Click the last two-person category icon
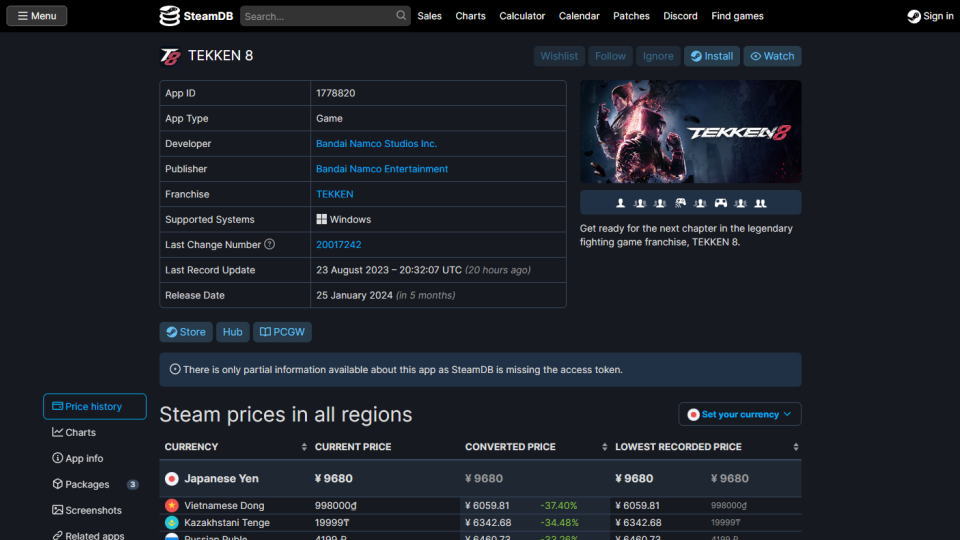The width and height of the screenshot is (960, 540). [x=760, y=203]
